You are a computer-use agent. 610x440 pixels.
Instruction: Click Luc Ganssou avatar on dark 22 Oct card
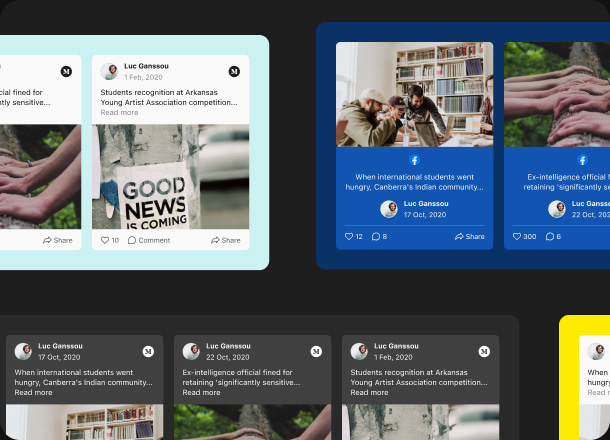191,352
